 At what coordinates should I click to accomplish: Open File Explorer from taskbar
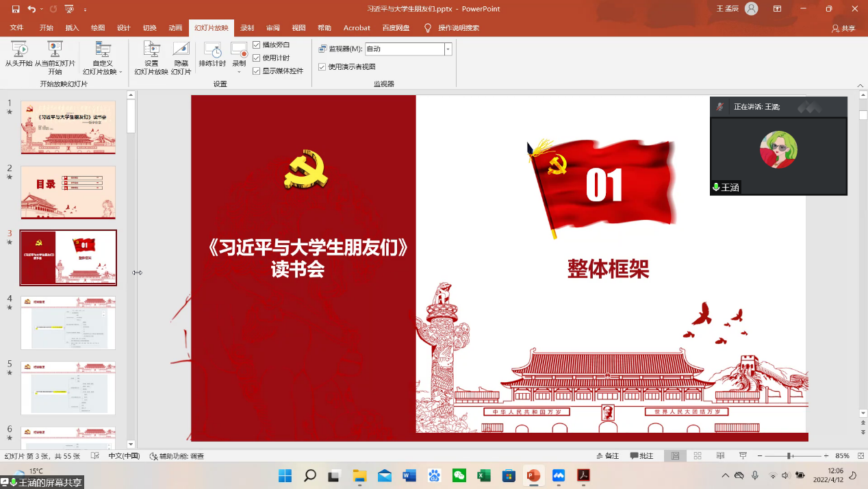(359, 475)
